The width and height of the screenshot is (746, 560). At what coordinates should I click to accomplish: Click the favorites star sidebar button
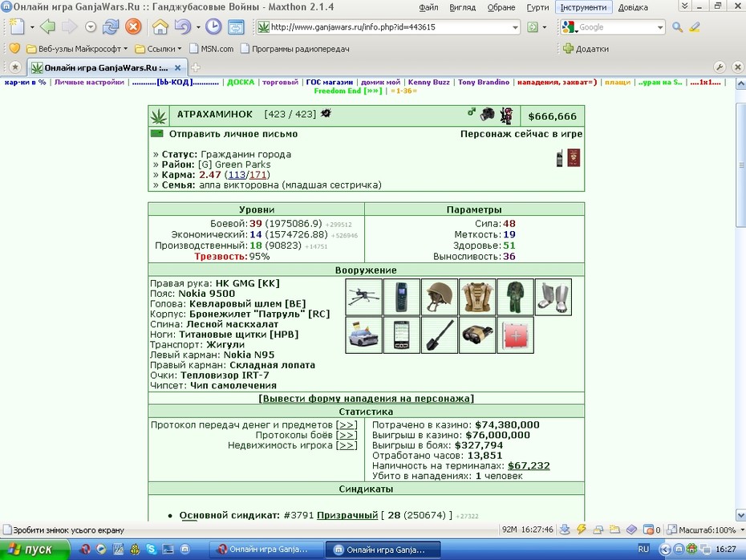click(x=15, y=67)
